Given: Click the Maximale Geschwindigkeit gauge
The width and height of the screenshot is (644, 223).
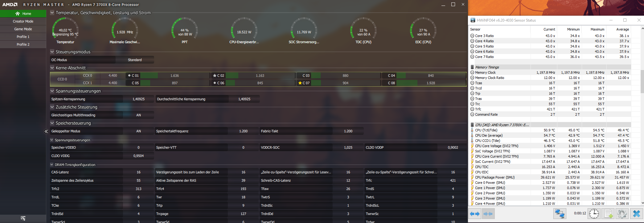Looking at the screenshot, I should (x=125, y=31).
